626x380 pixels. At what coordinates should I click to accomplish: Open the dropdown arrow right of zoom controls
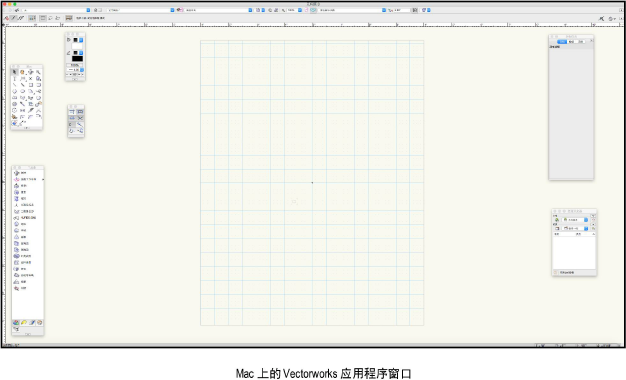[x=384, y=10]
